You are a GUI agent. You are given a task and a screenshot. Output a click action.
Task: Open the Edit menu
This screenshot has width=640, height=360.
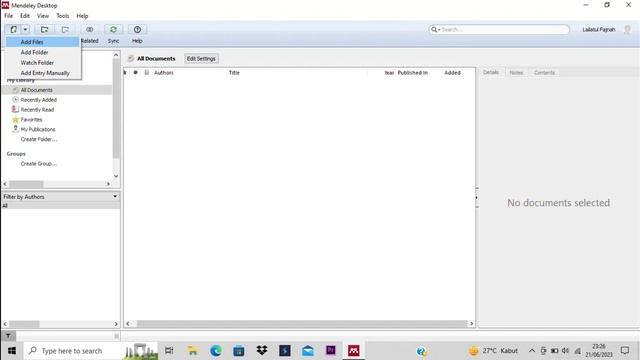pyautogui.click(x=25, y=16)
